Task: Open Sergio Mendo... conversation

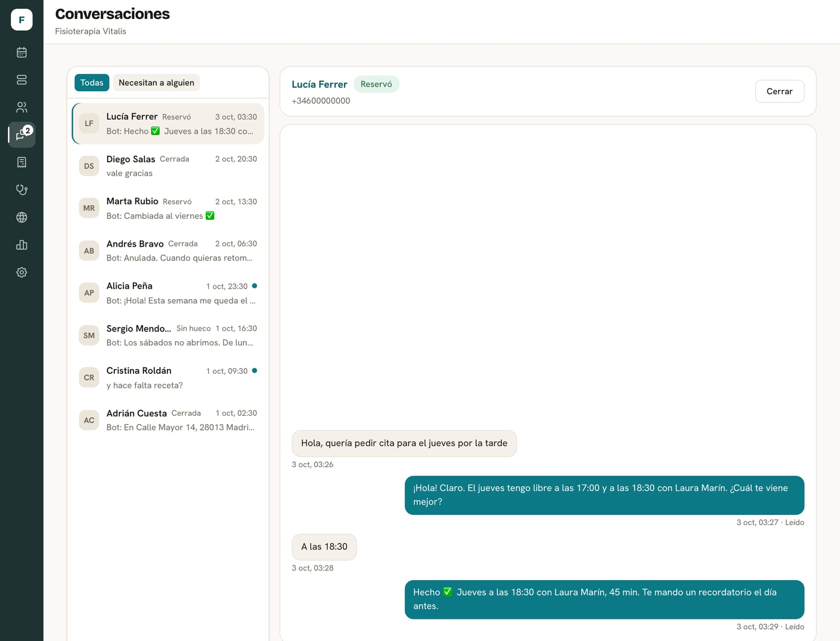Action: pos(168,335)
